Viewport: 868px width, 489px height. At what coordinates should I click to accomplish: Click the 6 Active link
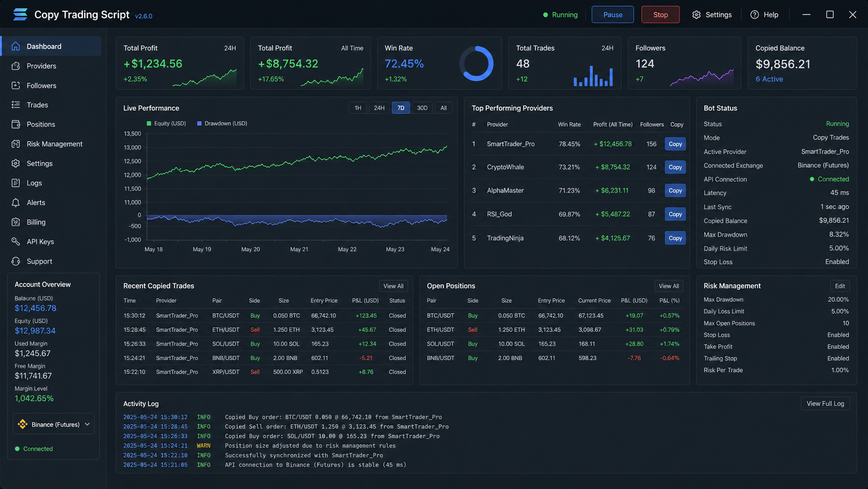point(769,79)
